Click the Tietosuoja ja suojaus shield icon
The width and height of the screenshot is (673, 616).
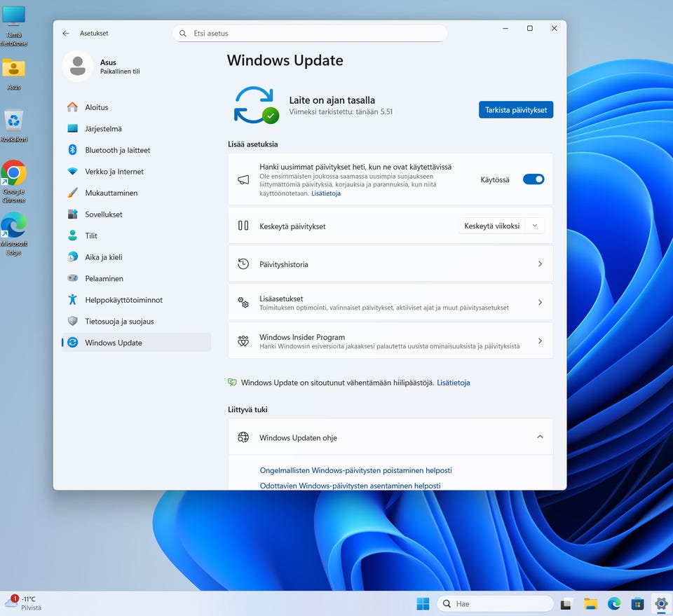point(72,321)
